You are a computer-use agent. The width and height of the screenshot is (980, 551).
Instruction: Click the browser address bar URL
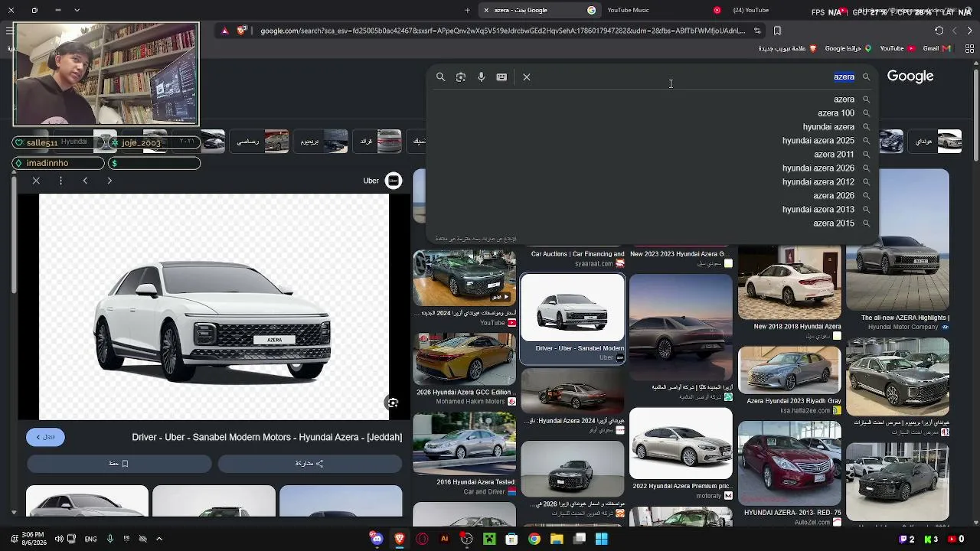point(502,31)
